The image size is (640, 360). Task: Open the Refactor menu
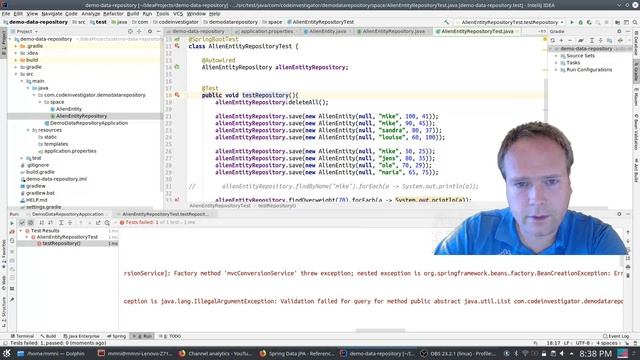(113, 13)
